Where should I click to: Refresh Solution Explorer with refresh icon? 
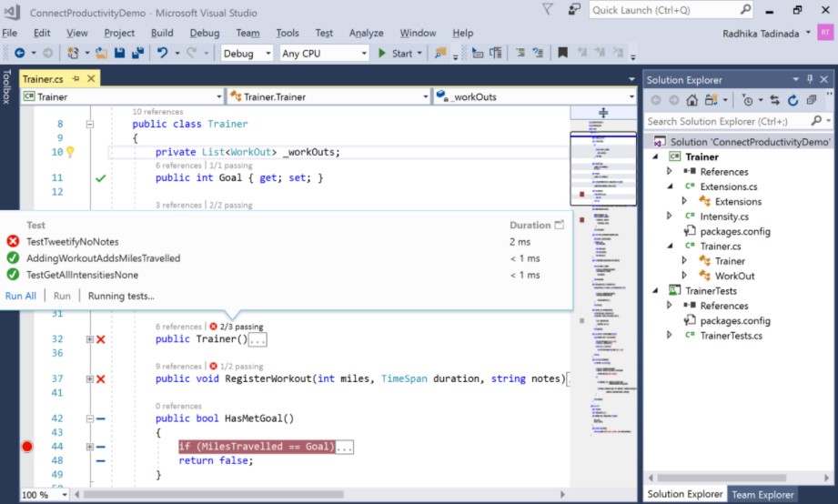click(793, 100)
